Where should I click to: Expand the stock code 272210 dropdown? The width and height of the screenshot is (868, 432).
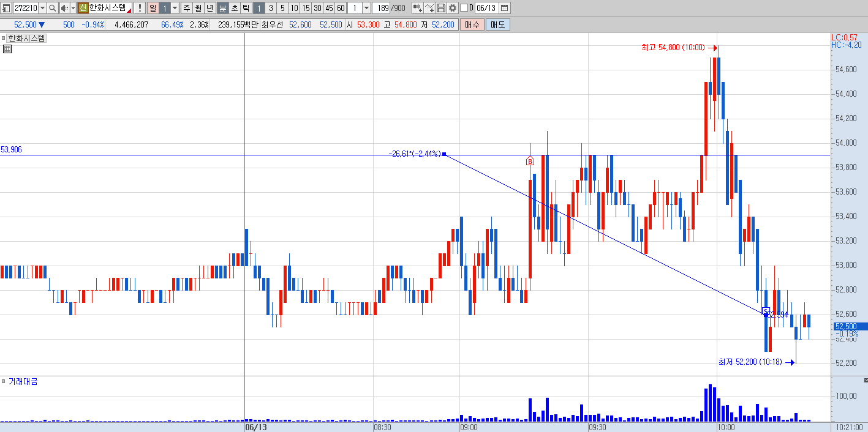point(42,8)
